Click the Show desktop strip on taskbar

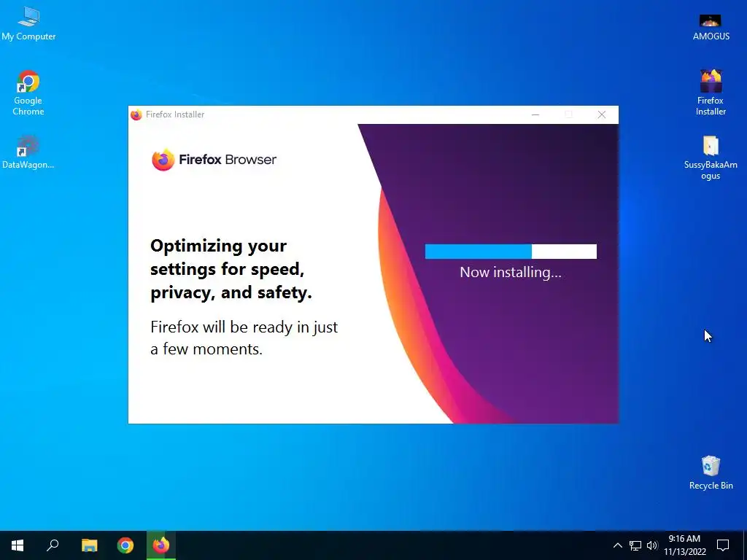click(745, 545)
